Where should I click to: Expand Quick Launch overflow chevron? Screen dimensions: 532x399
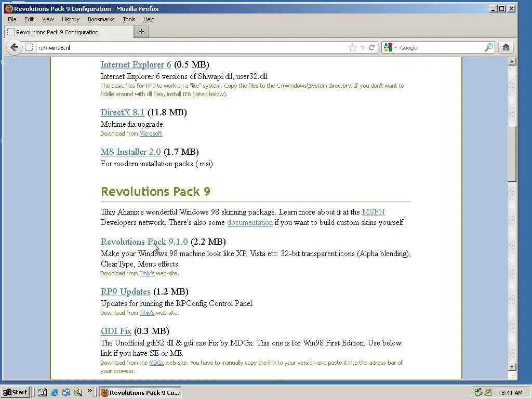(90, 391)
